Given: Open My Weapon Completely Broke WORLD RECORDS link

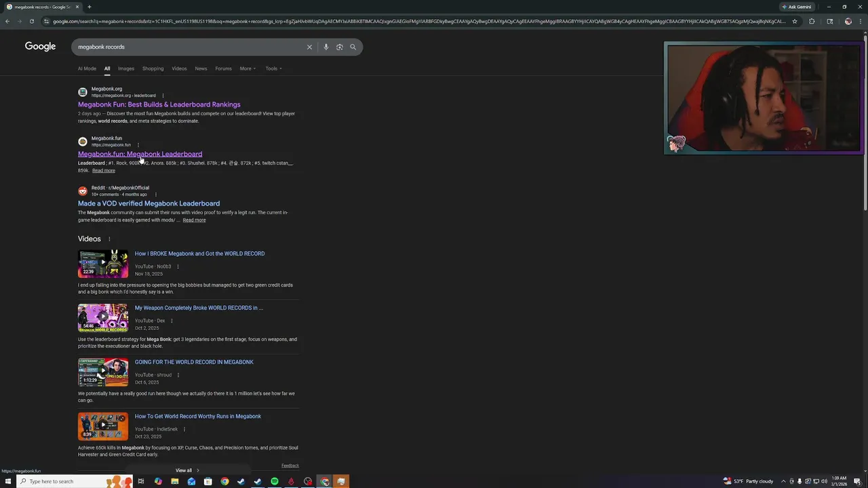Looking at the screenshot, I should click(199, 308).
